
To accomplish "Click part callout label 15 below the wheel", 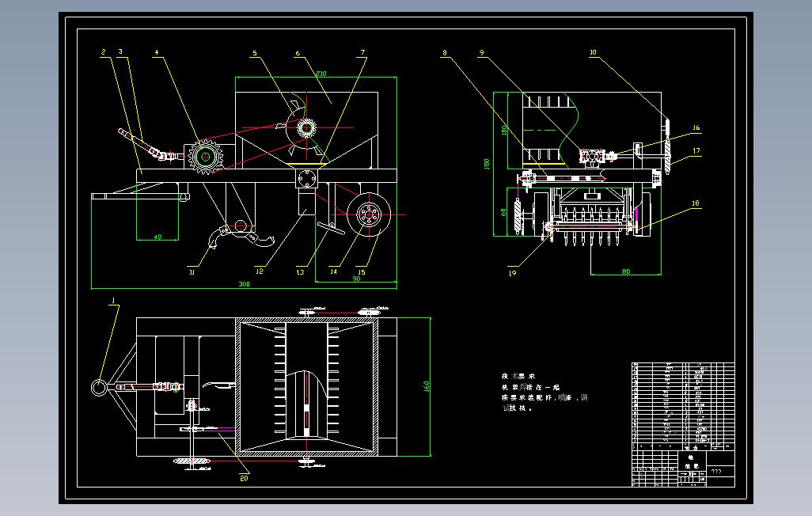I will (362, 271).
